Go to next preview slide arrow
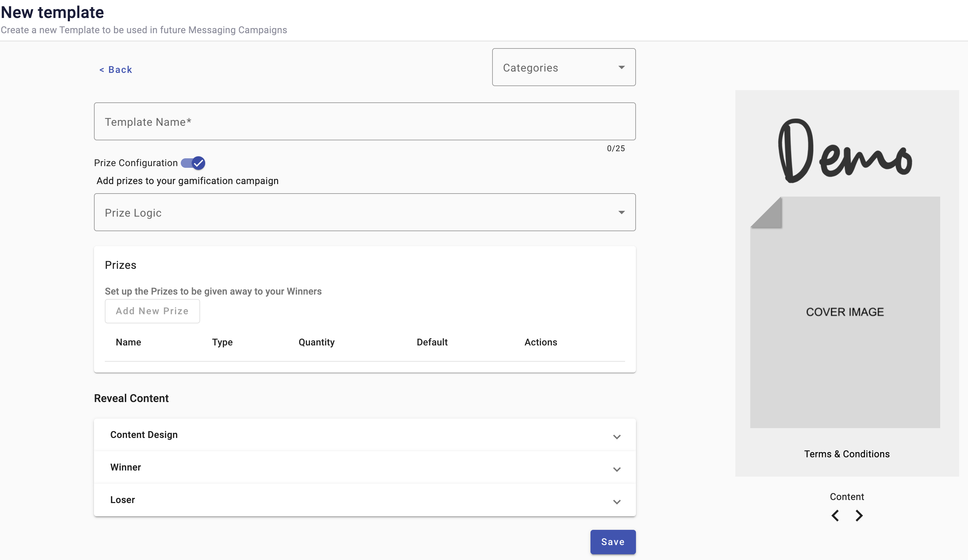This screenshot has width=968, height=560. click(859, 516)
